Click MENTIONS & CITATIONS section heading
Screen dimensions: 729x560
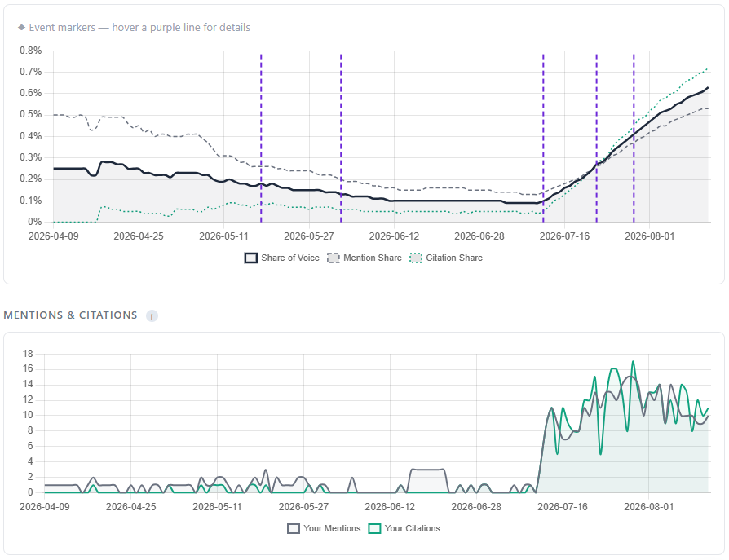click(70, 315)
